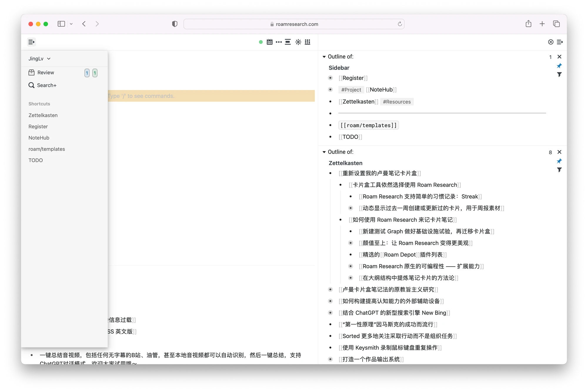Open the Safari share menu

pos(528,24)
